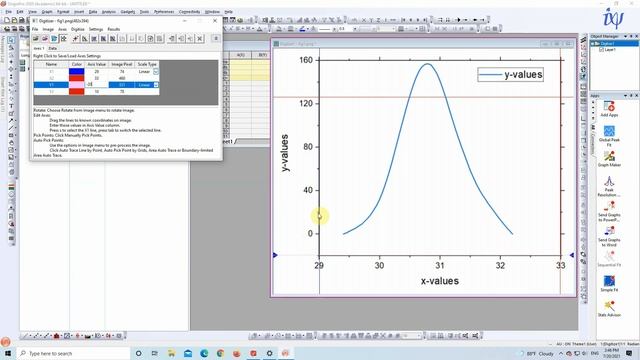
Task: Open Chrome from the taskbar
Action: (220, 353)
